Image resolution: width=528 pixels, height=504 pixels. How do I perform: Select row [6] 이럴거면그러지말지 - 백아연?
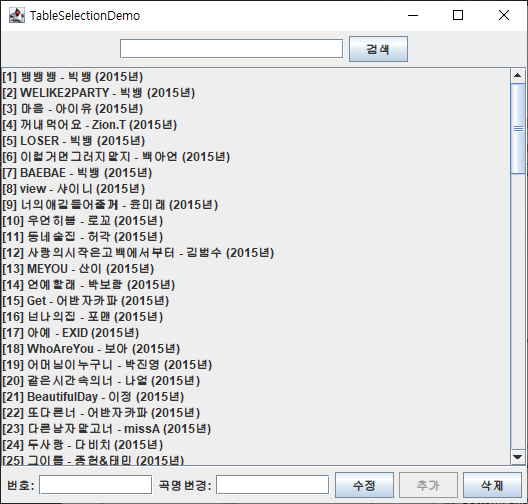point(256,157)
